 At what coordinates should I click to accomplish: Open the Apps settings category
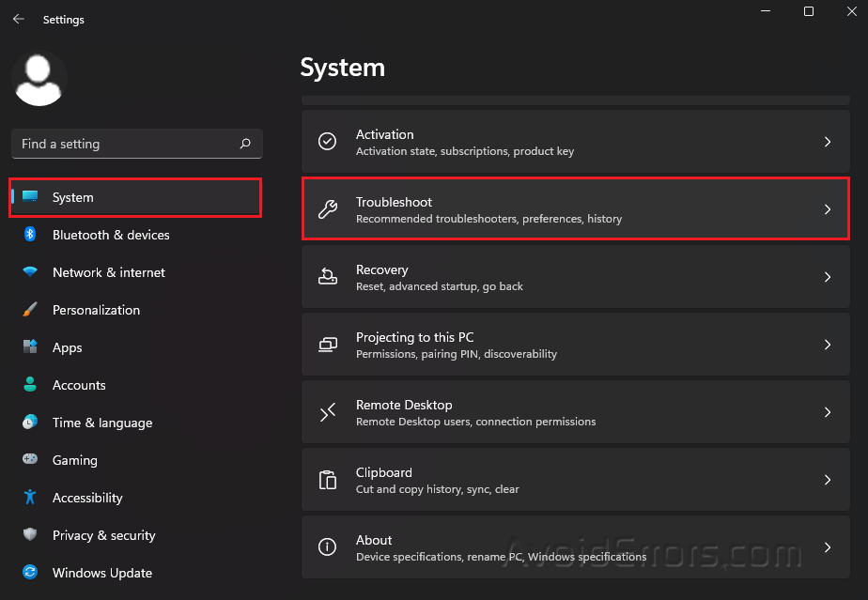coord(68,347)
